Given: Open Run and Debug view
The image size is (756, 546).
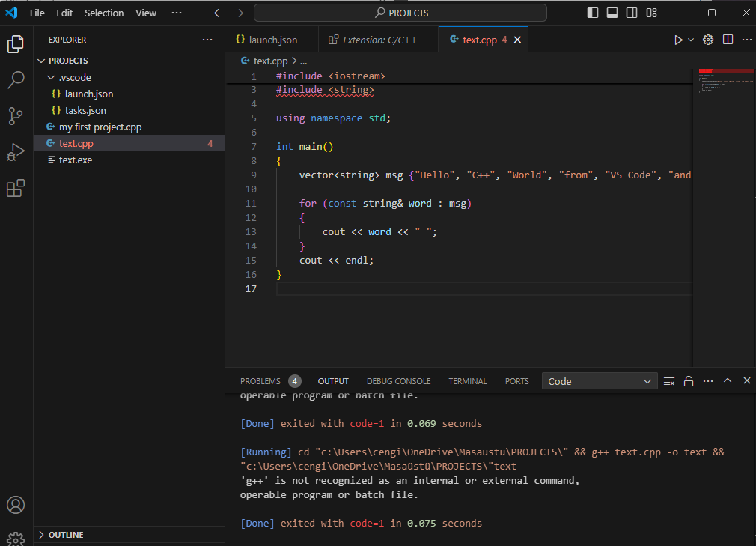Looking at the screenshot, I should click(16, 152).
